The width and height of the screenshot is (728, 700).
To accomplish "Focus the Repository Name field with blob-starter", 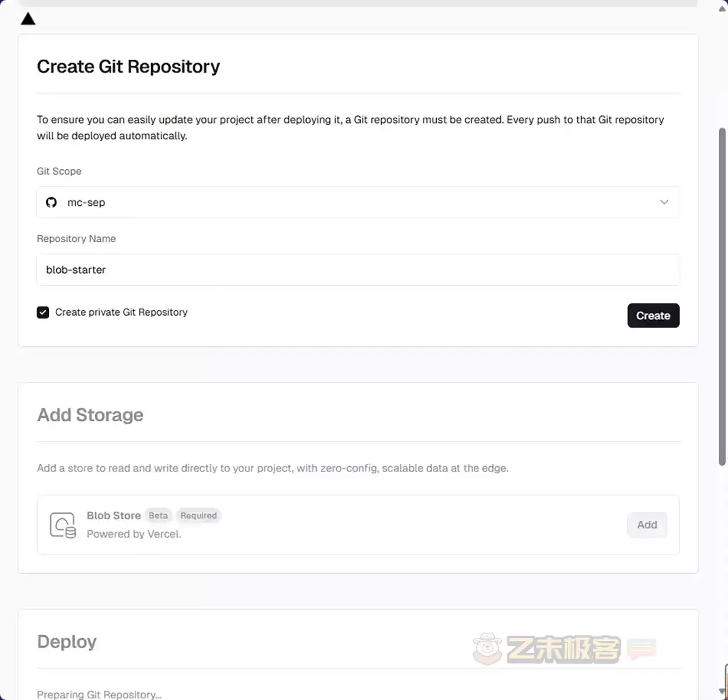I will click(357, 270).
